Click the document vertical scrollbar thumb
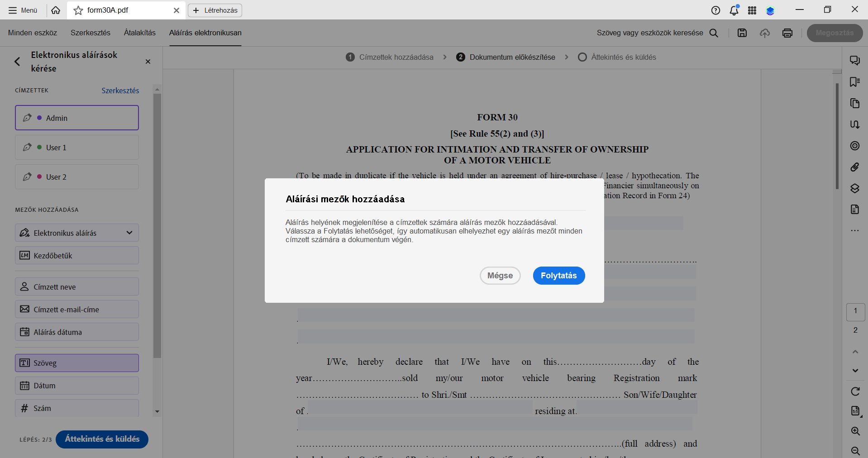The width and height of the screenshot is (868, 458). coord(837,136)
